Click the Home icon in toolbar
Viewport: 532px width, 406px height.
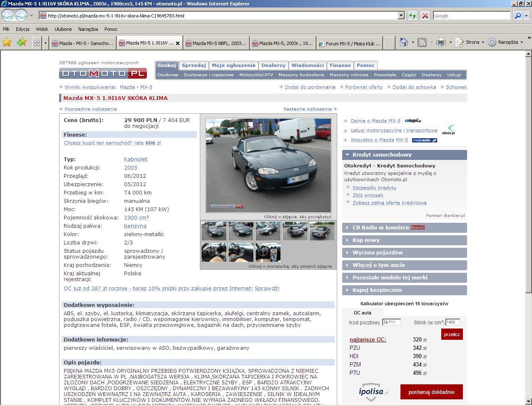tap(403, 42)
